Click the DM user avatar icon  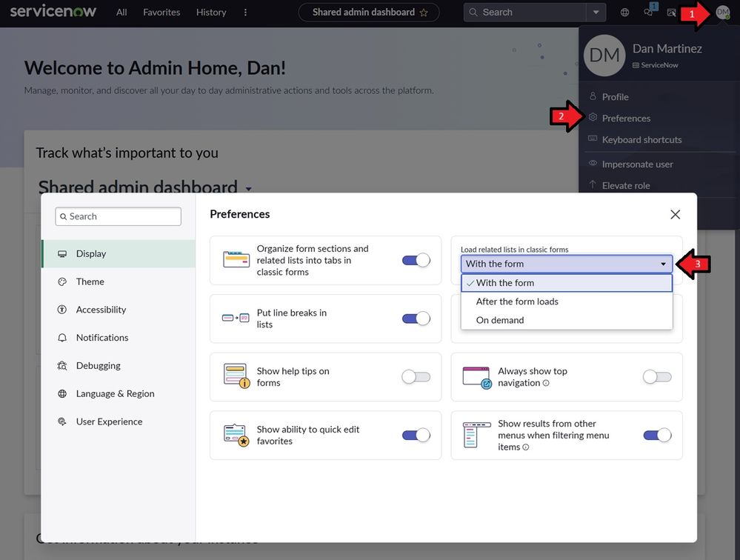[722, 12]
